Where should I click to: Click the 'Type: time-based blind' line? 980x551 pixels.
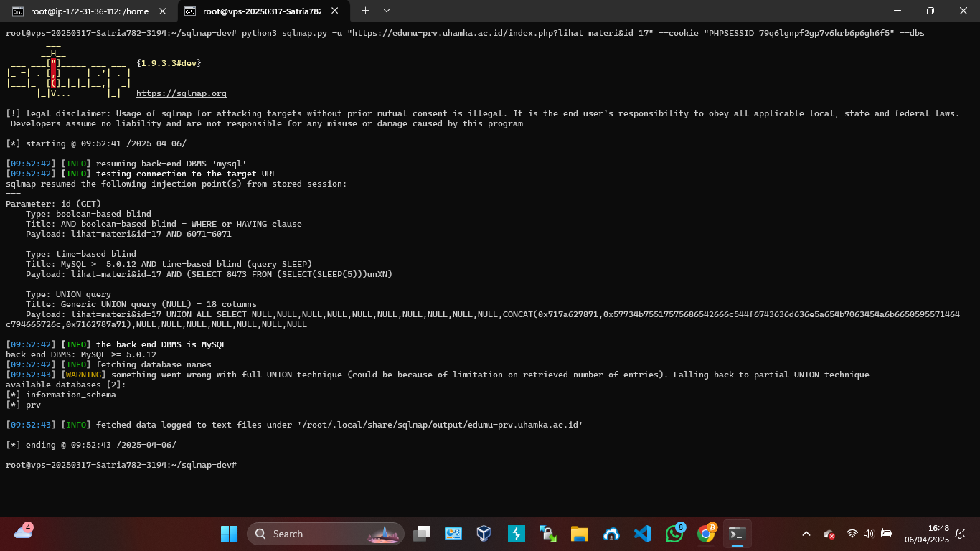[x=81, y=254]
